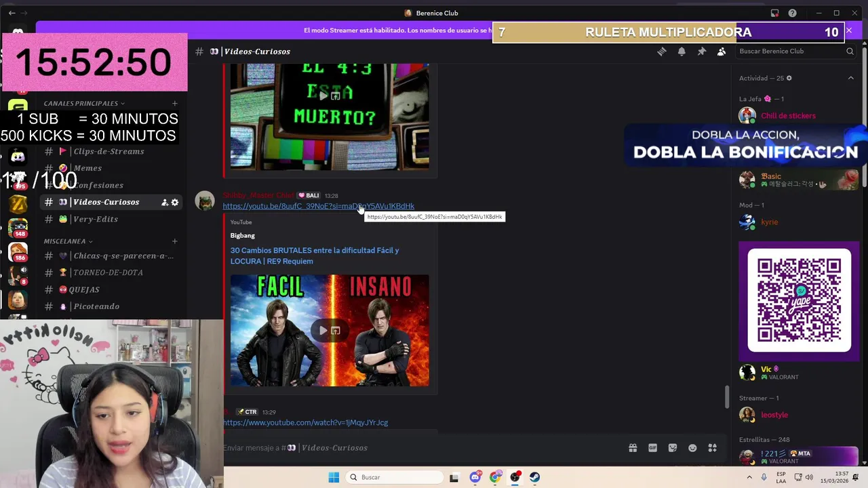Open OBS Studio from the taskbar

[x=515, y=477]
